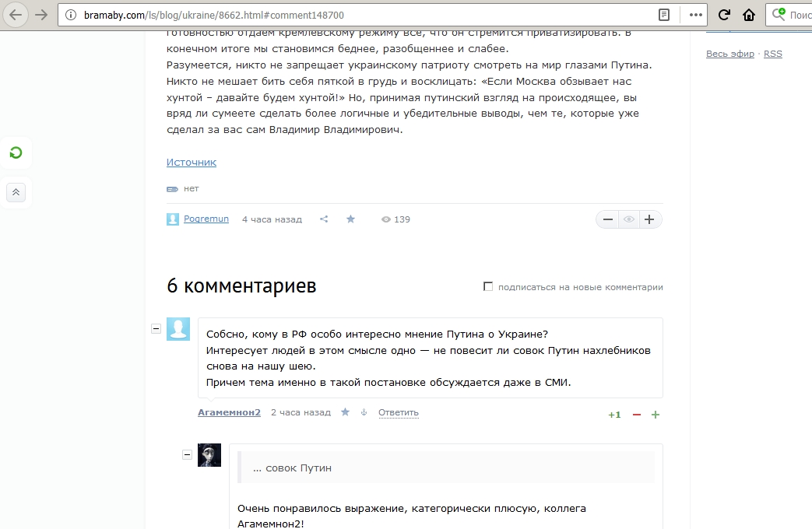Click the green refresh comments icon
Screen dimensions: 812x529
[16, 152]
